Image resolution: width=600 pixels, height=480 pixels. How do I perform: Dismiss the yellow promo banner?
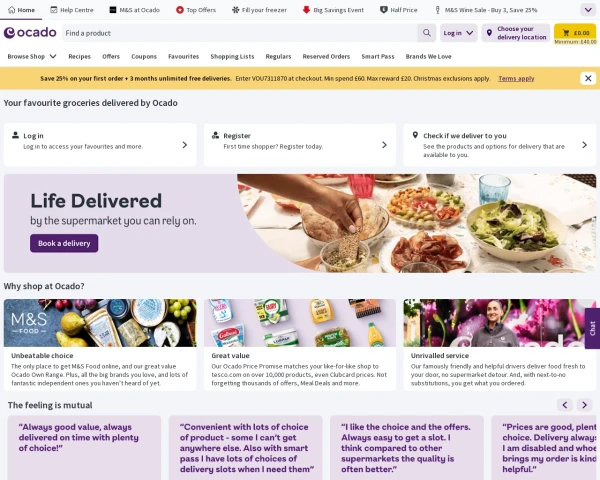click(588, 78)
